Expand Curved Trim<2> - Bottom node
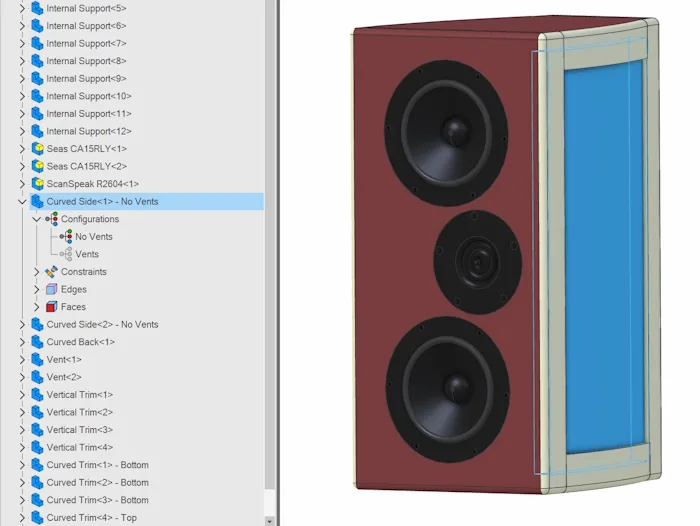This screenshot has width=700, height=526. click(22, 482)
